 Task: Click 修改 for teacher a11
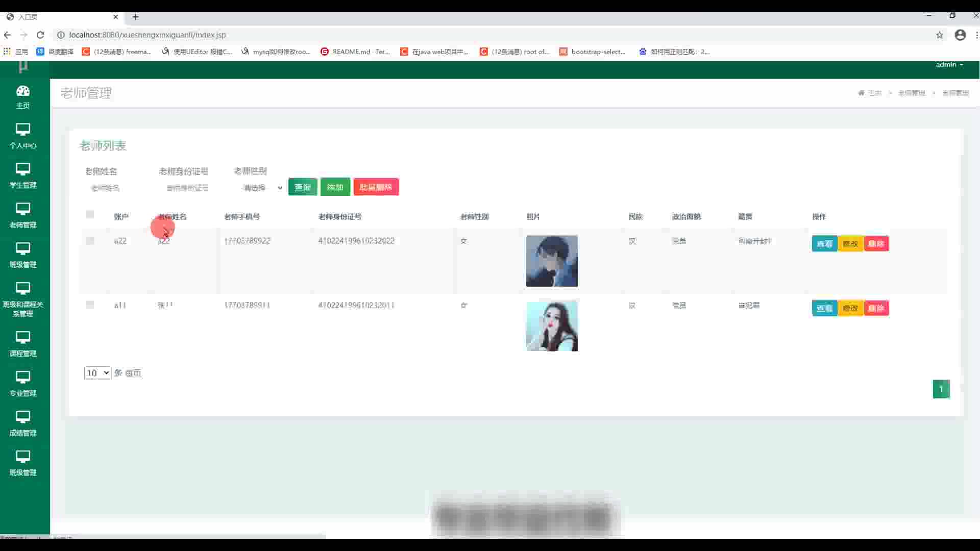(x=850, y=308)
